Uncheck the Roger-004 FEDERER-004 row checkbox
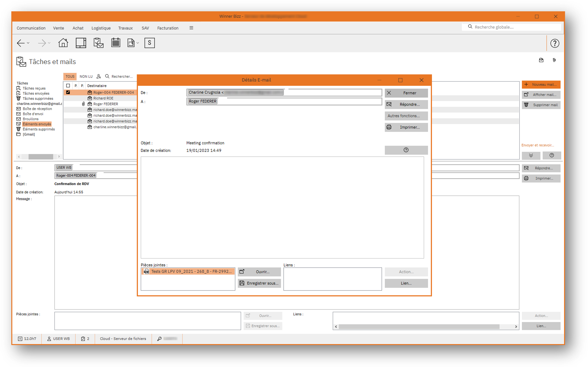Screen dimensions: 588x368 click(x=68, y=92)
